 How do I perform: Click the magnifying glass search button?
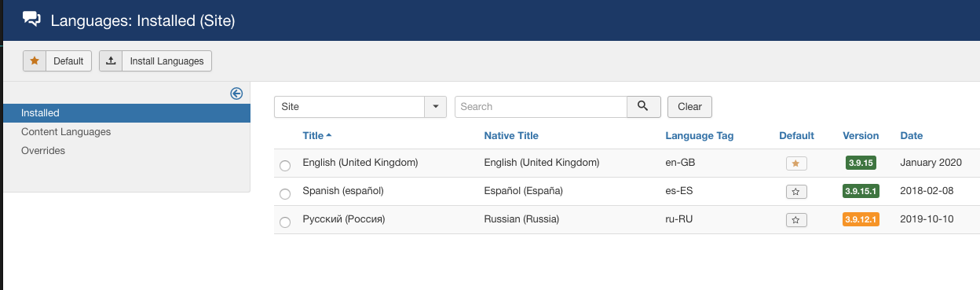coord(643,106)
